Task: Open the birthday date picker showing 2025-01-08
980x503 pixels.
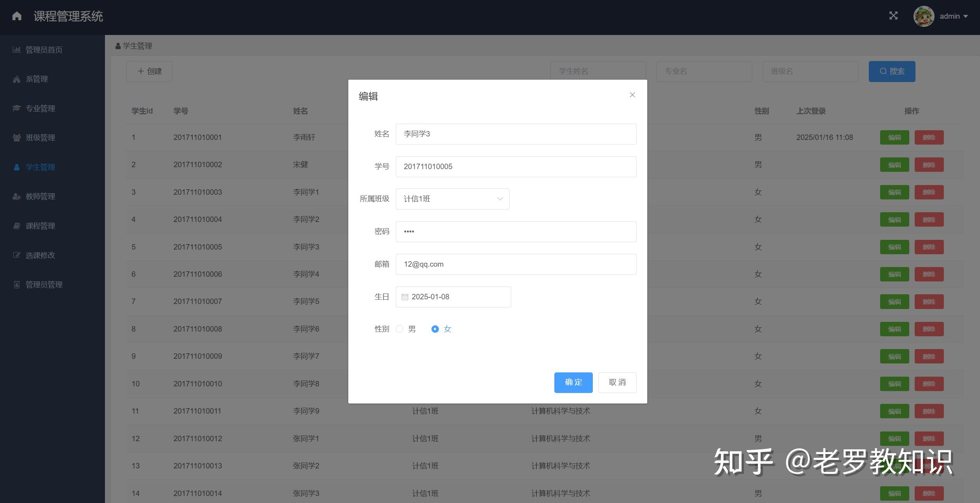Action: click(452, 297)
